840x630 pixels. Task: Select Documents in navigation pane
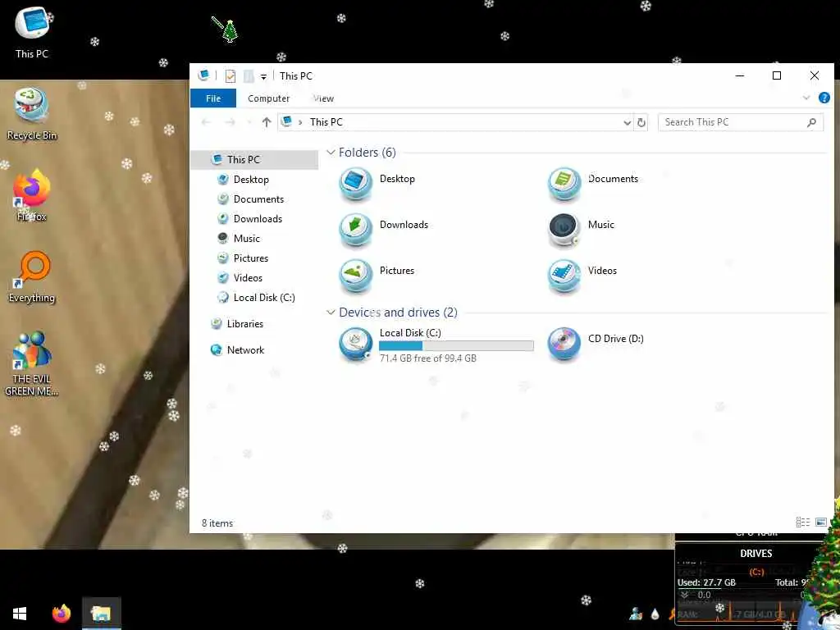258,199
